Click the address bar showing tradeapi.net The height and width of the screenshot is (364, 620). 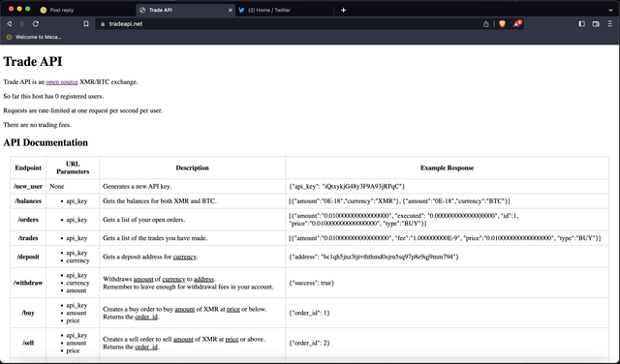coord(289,24)
